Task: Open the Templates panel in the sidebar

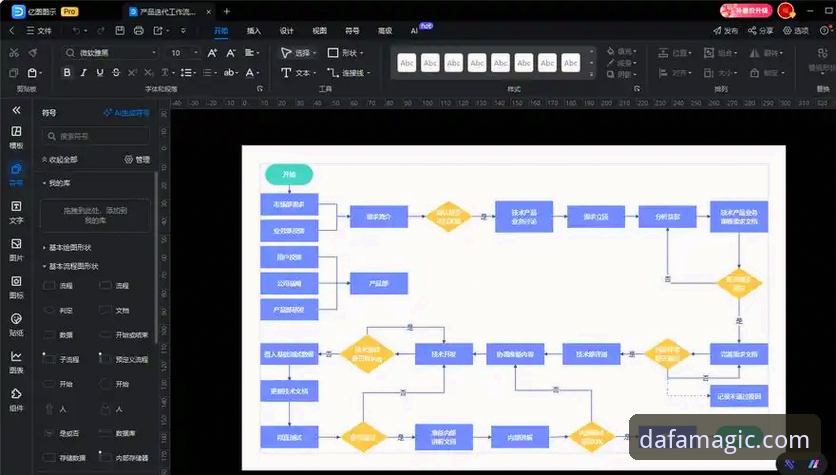Action: coord(16,137)
